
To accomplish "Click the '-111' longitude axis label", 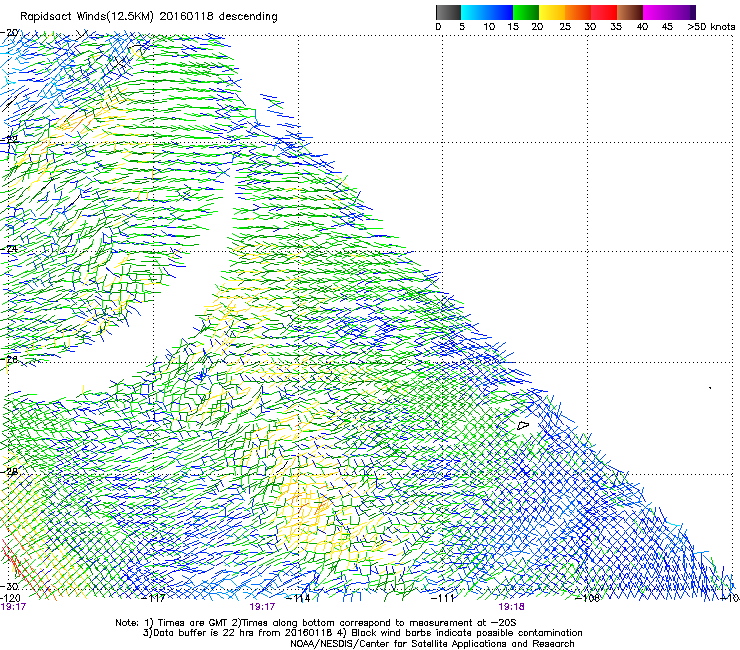I will click(x=443, y=598).
